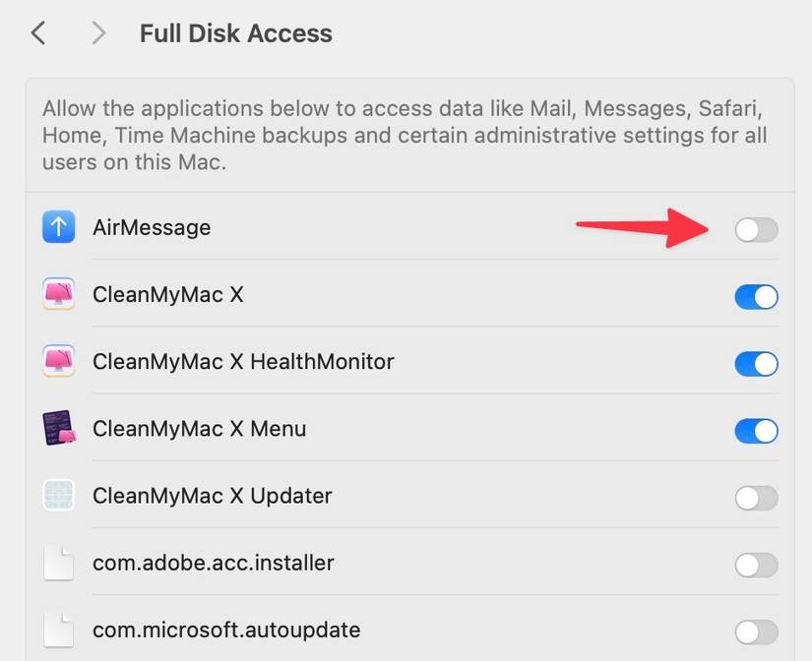
Task: Disable Full Disk Access for CleanMyMac X
Action: coord(756,296)
